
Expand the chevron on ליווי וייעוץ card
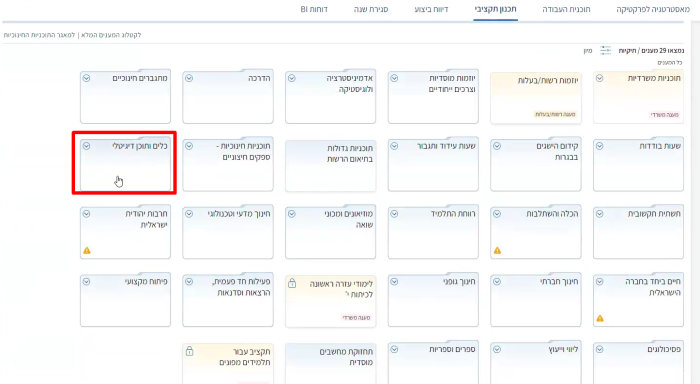point(497,350)
